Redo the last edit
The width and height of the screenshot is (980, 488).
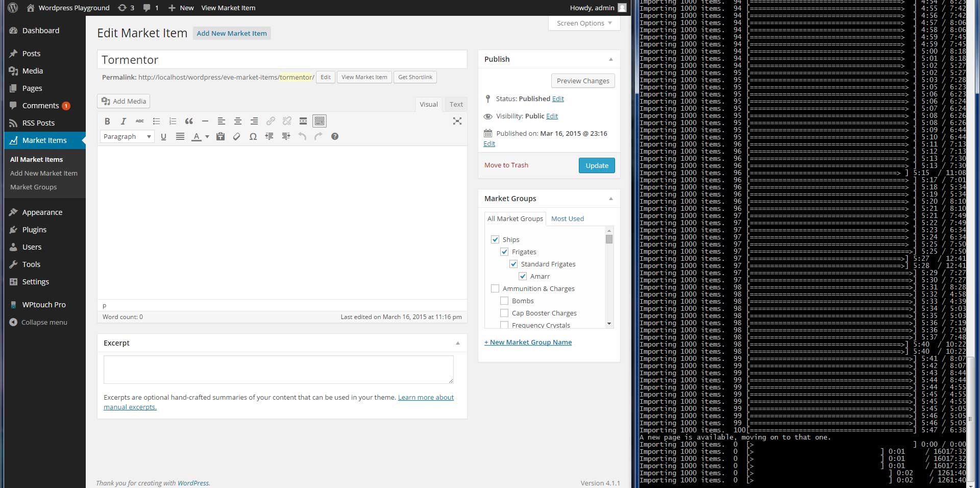[x=318, y=136]
